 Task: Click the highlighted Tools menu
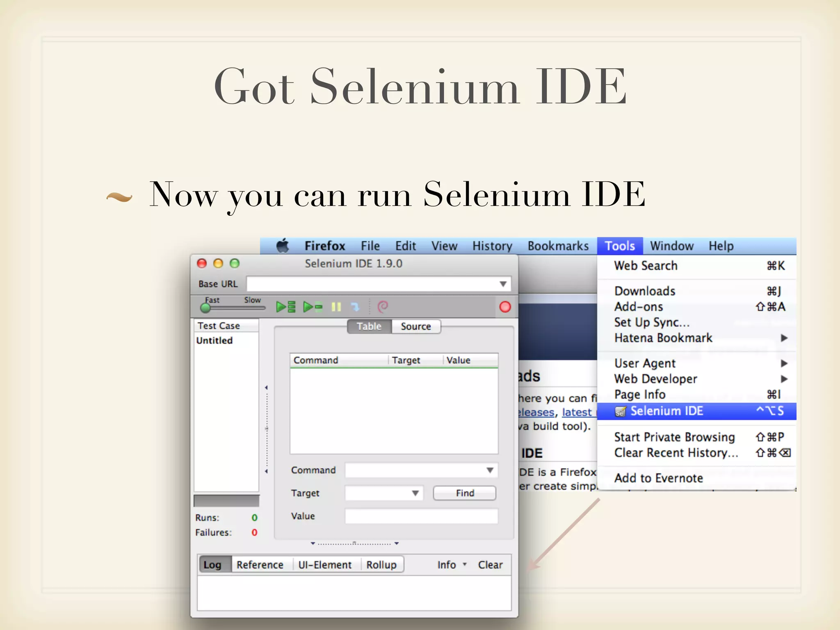(x=620, y=246)
